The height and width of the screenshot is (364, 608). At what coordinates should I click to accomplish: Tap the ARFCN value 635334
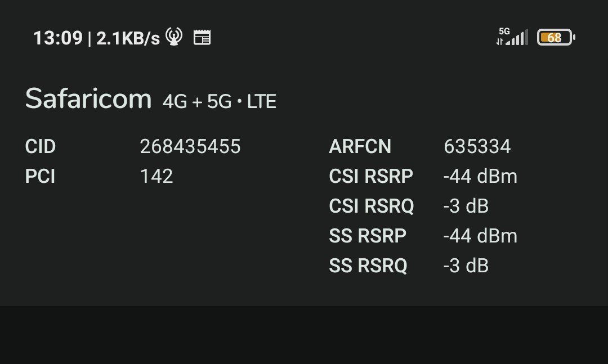pos(477,146)
